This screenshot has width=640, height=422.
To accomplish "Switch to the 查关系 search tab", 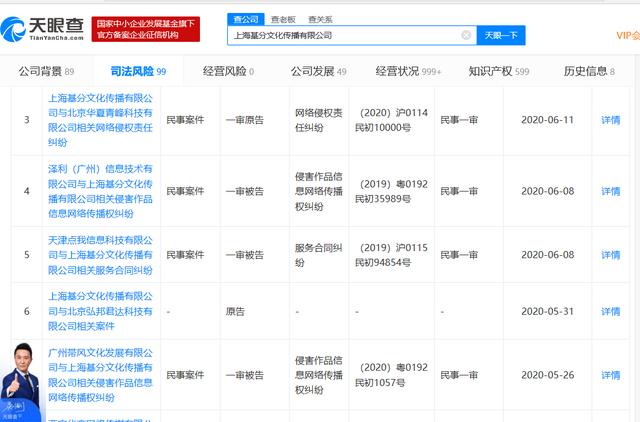I will click(320, 19).
